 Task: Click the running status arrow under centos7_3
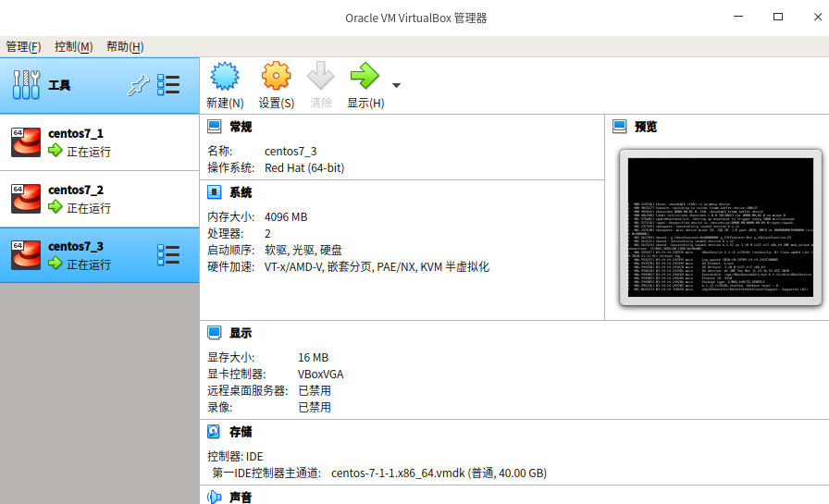pos(55,263)
